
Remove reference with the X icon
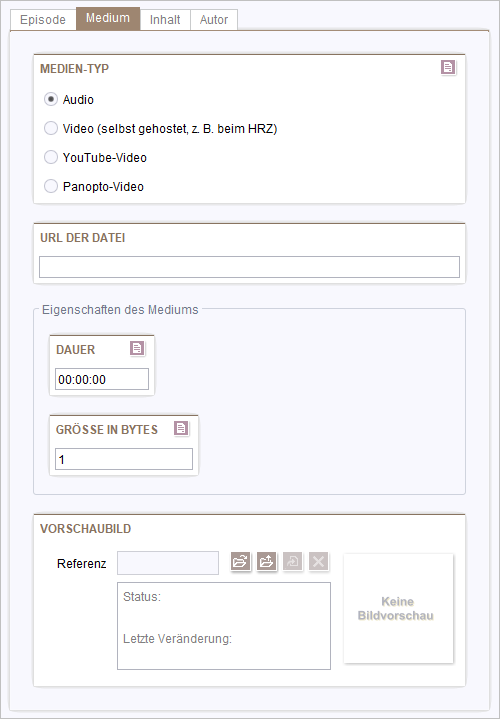click(x=318, y=561)
